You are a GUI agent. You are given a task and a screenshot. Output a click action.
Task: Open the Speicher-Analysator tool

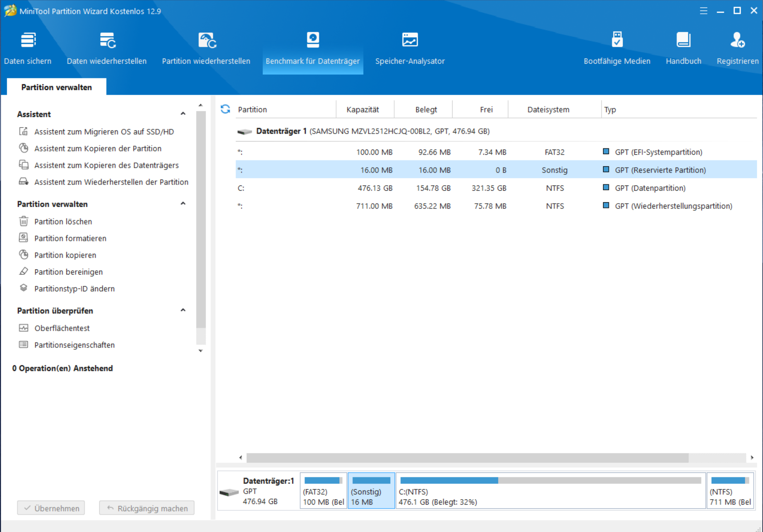tap(410, 48)
